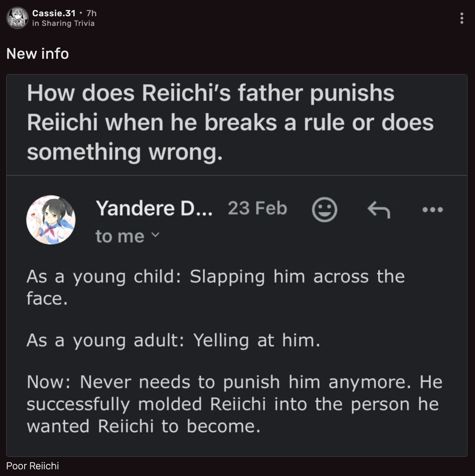Click the word "wrong." in the subject
Screen dimensions: 475x476
[185, 152]
